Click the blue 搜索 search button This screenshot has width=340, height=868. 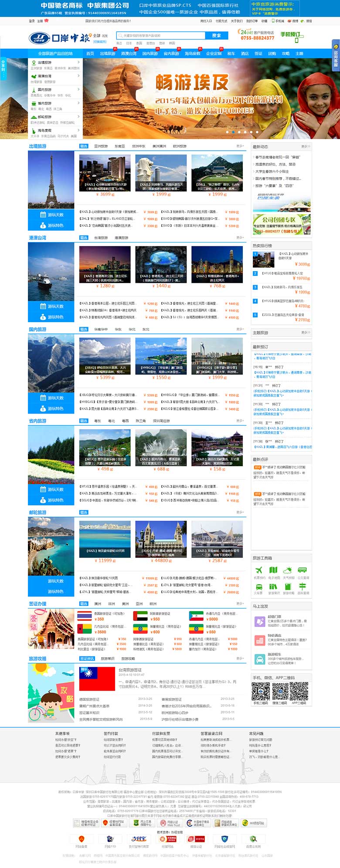tap(216, 36)
